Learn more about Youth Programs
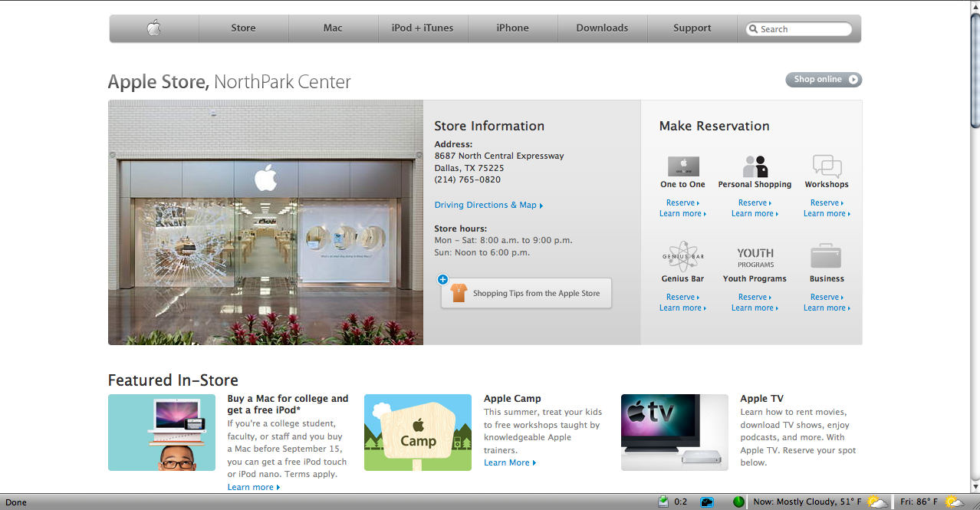Screen dimensions: 980x510 click(x=755, y=308)
